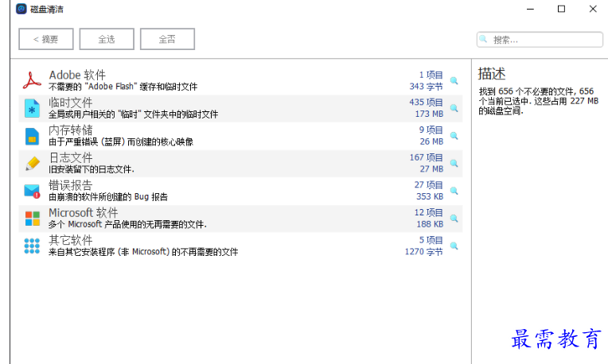
Task: Select the Adobe 软件 row title
Action: 77,75
